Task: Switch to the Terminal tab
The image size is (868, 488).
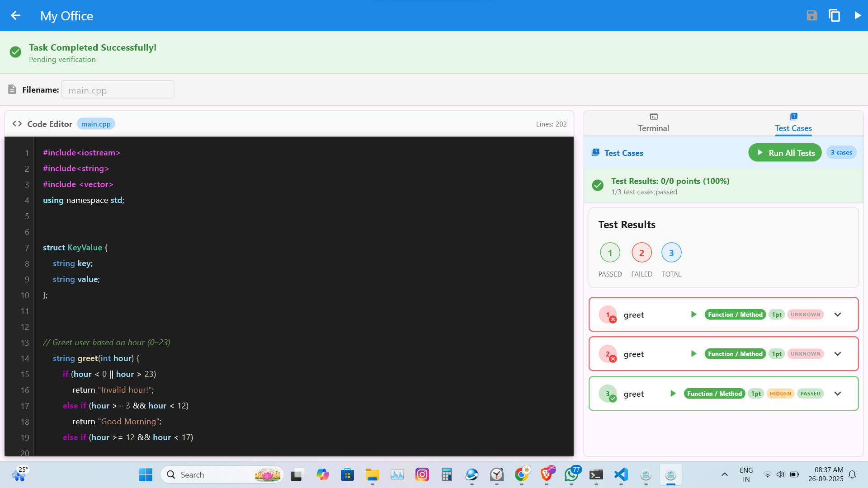Action: (x=653, y=123)
